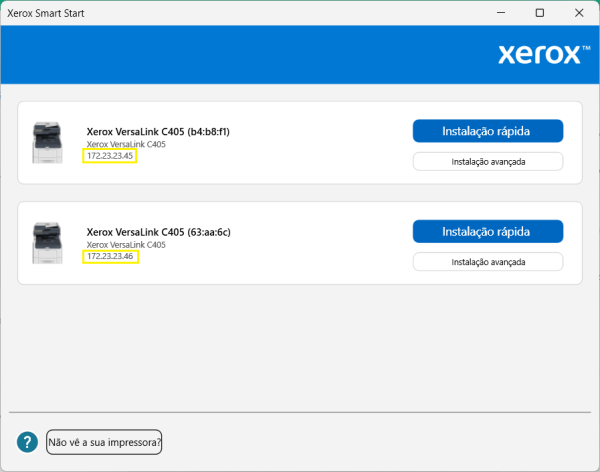Viewport: 600px width, 472px height.
Task: Choose Instalação avançada for printer 63:aa:6c
Action: [488, 262]
